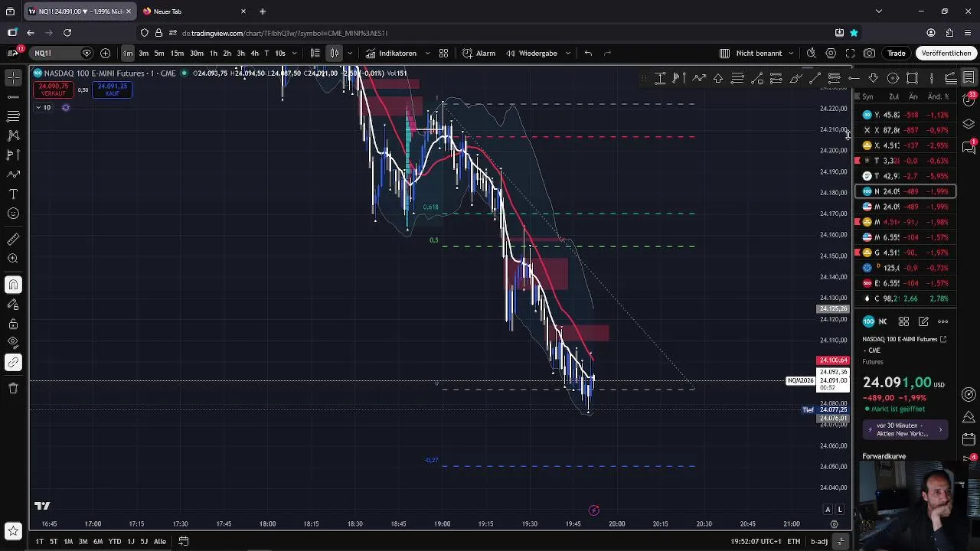The height and width of the screenshot is (551, 980).
Task: Click the volume footprint chart type icon
Action: pyautogui.click(x=315, y=53)
